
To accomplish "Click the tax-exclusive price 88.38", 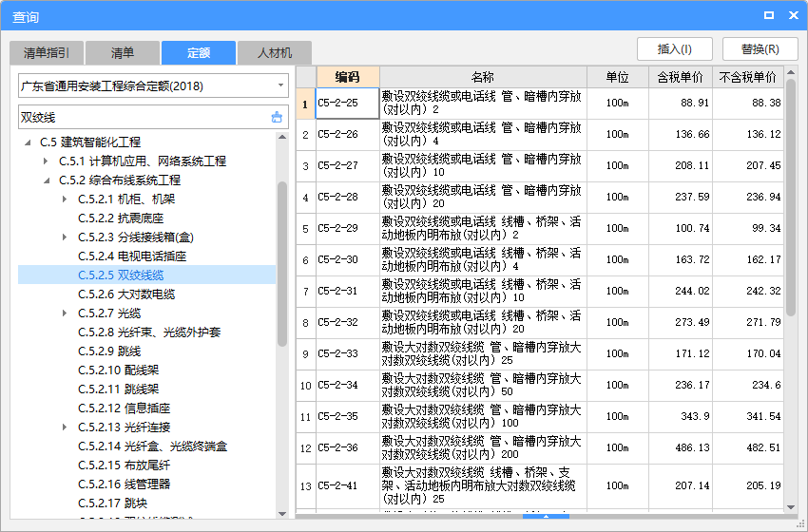I will pyautogui.click(x=766, y=103).
